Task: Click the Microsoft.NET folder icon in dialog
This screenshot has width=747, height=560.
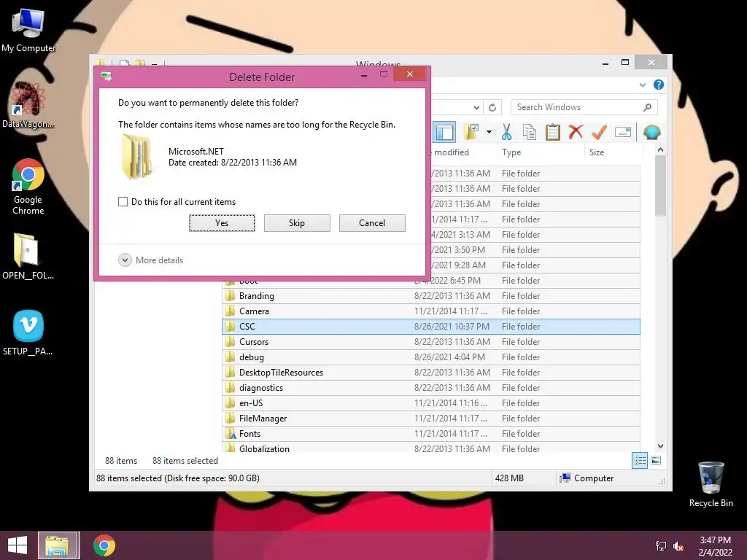Action: (137, 157)
